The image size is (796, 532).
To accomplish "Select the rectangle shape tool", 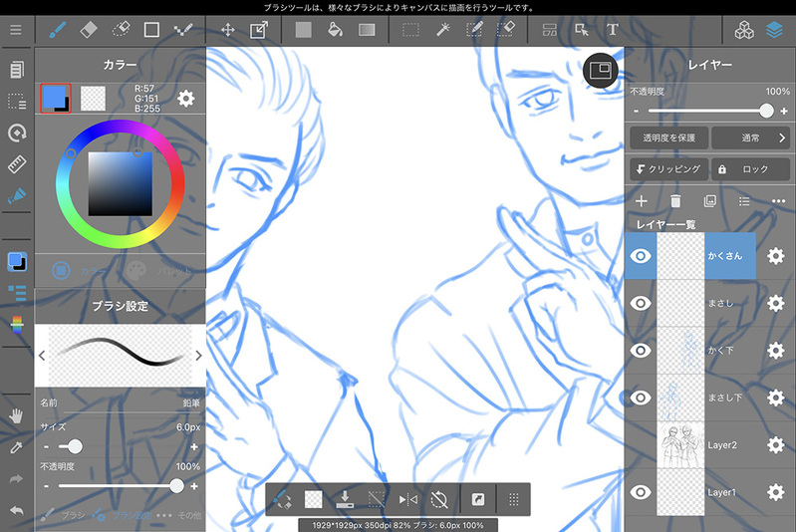I will [x=151, y=30].
